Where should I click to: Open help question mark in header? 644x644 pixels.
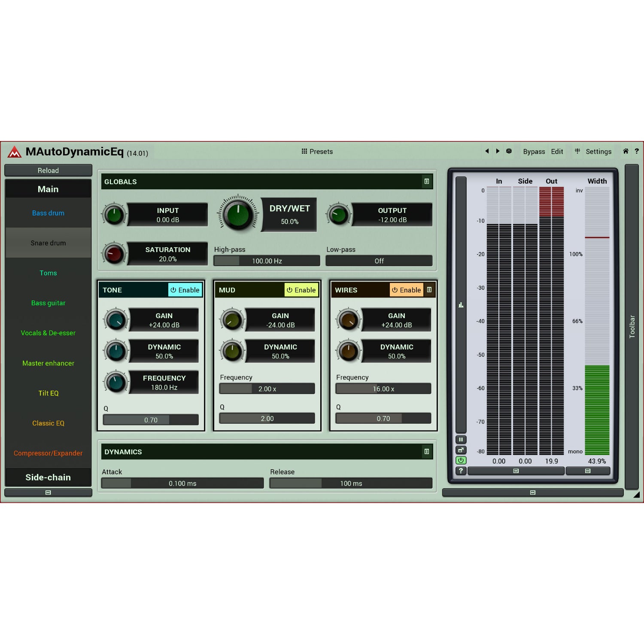(x=637, y=151)
